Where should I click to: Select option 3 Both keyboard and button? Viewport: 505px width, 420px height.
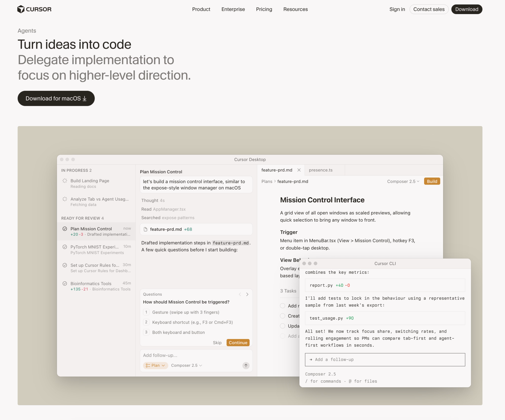click(196, 332)
